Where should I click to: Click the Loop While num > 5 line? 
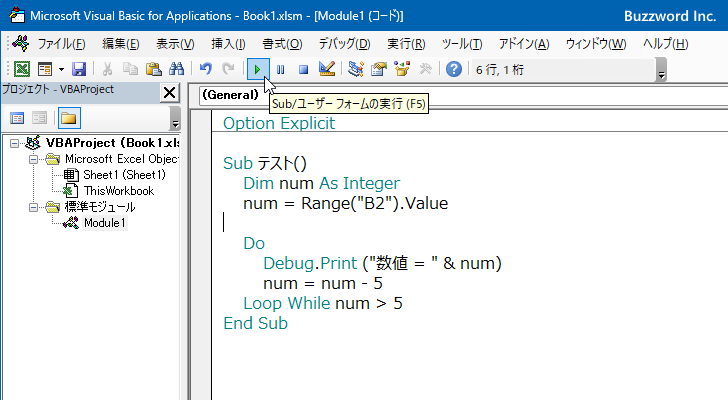(x=323, y=303)
